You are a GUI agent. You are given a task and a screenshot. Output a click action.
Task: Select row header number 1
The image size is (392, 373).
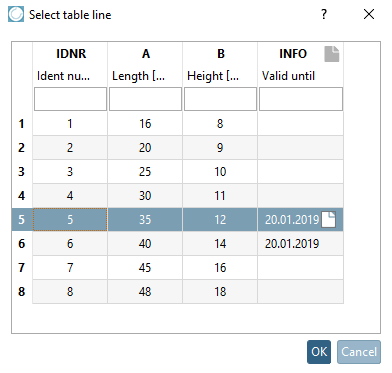tap(22, 124)
